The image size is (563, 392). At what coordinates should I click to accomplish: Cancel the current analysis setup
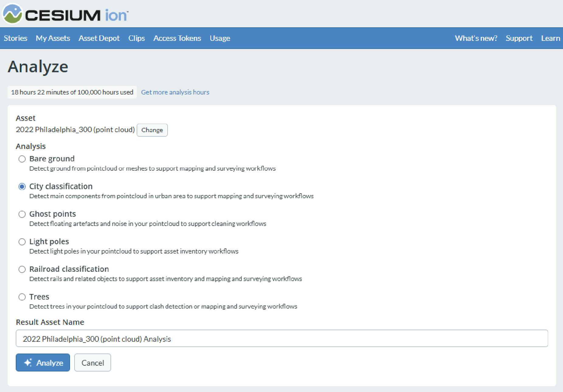[92, 362]
